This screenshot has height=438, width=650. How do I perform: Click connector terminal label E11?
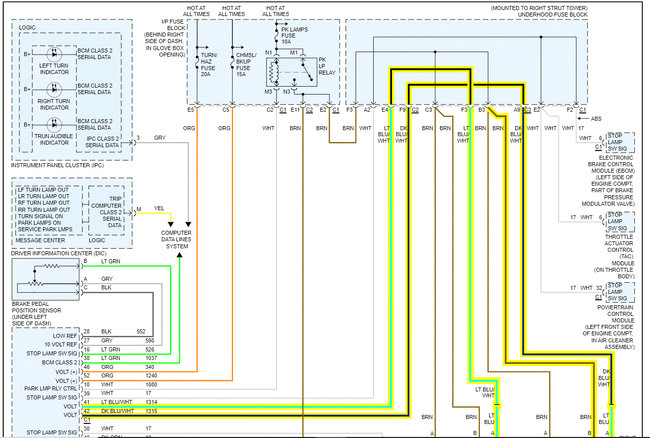click(295, 110)
